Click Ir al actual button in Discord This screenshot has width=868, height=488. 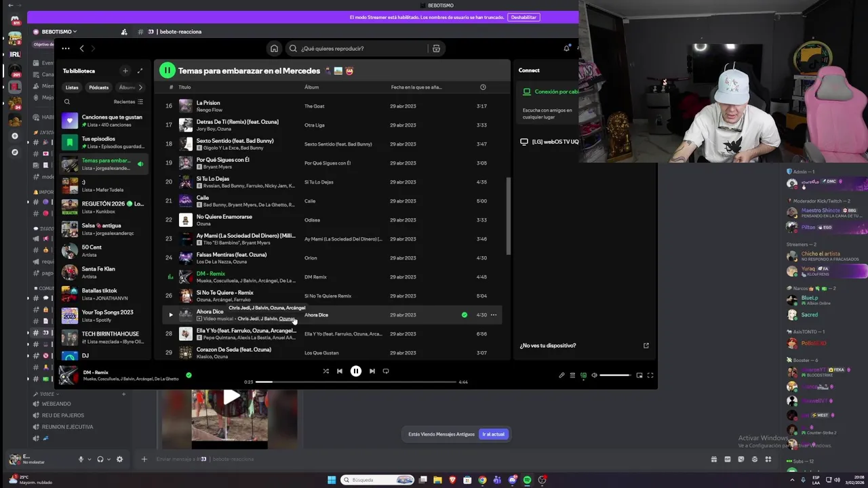493,434
